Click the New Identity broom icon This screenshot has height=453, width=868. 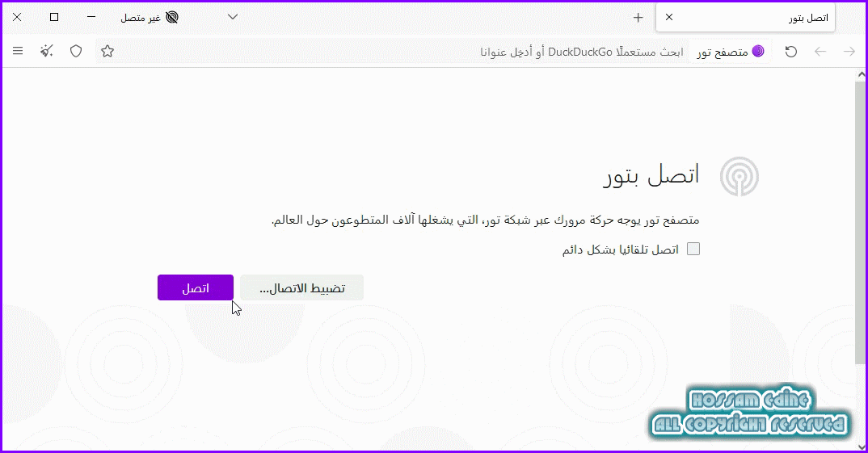click(x=47, y=52)
